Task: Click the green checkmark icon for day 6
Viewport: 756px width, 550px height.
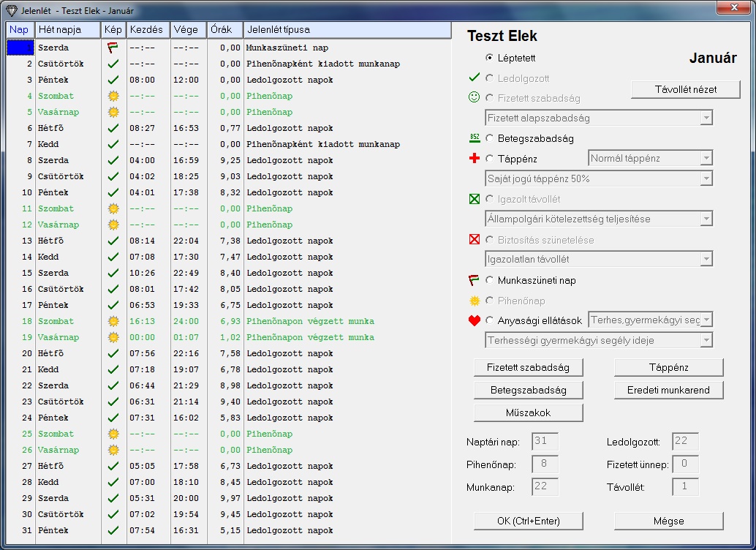Action: click(113, 128)
